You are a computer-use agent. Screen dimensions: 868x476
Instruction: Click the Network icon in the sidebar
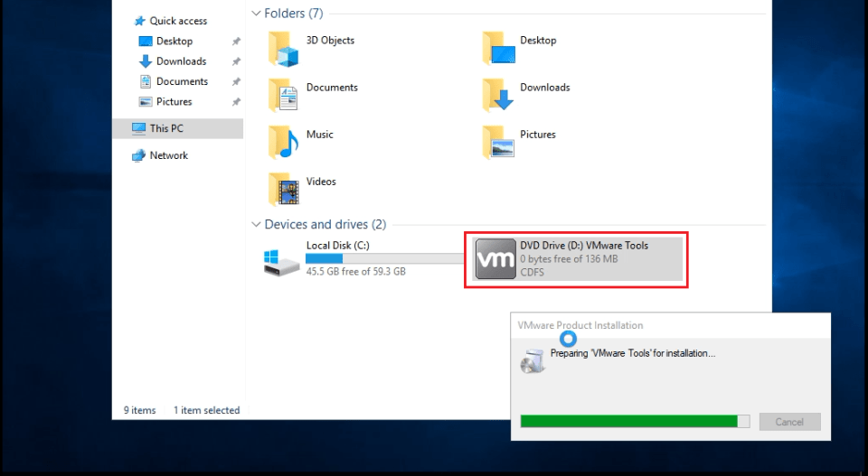tap(138, 156)
